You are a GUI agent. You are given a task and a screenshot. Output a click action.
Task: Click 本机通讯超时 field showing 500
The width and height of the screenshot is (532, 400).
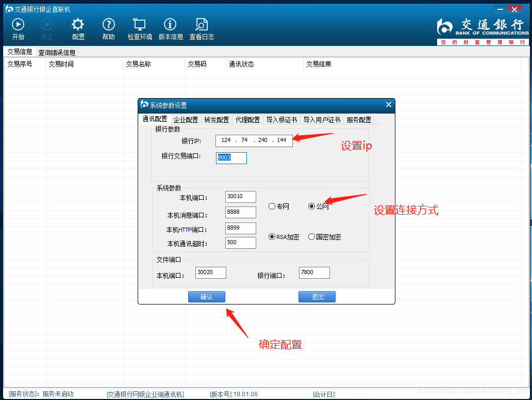coord(241,243)
